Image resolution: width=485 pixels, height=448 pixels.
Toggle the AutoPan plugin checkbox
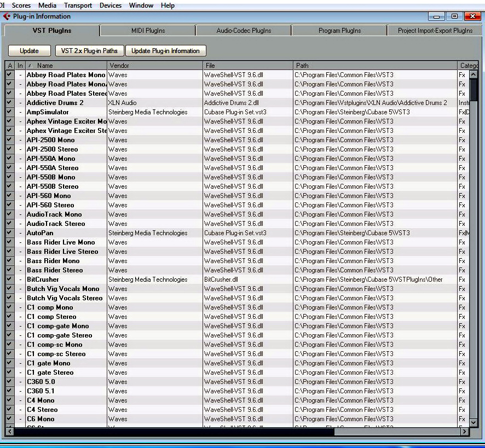[9, 233]
